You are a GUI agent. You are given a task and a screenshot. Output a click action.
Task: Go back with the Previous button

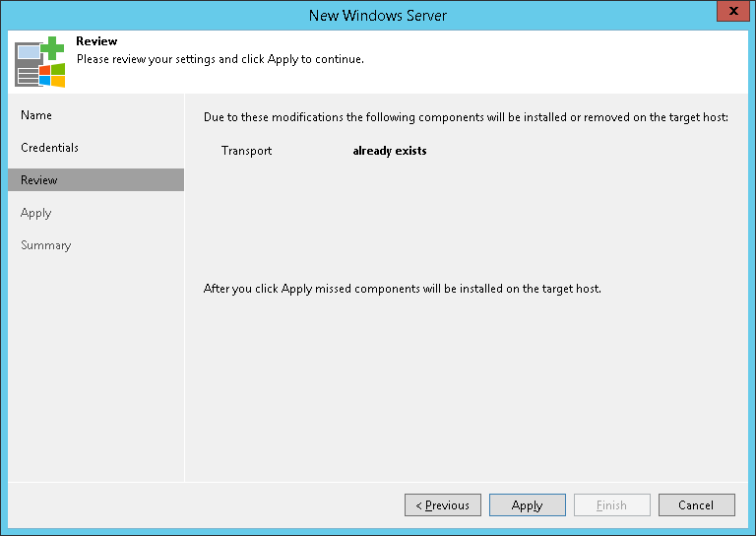click(x=443, y=504)
